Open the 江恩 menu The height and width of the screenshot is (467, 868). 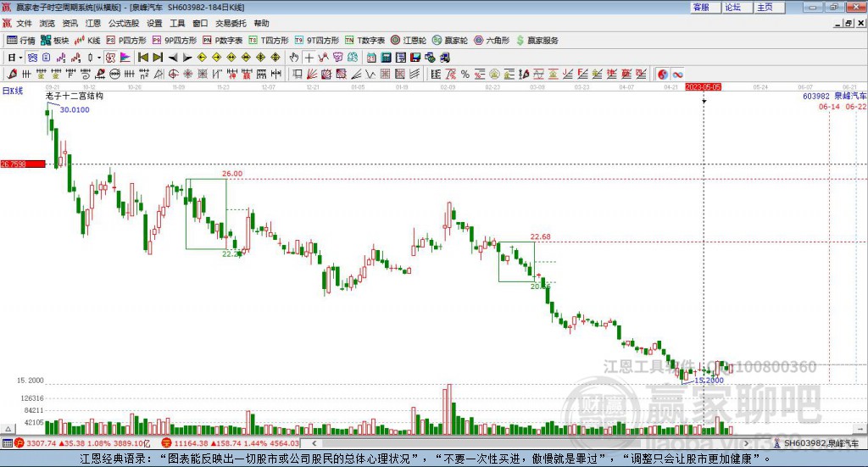[x=93, y=23]
